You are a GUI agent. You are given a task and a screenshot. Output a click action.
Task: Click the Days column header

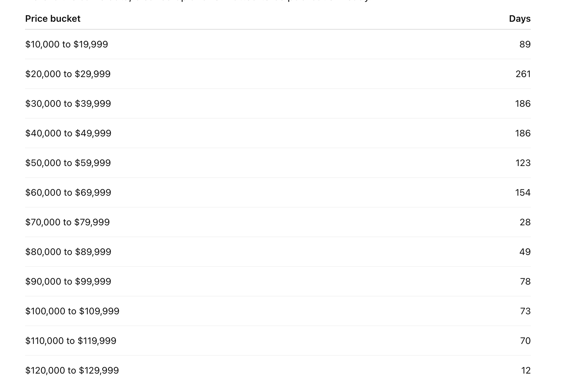(520, 19)
